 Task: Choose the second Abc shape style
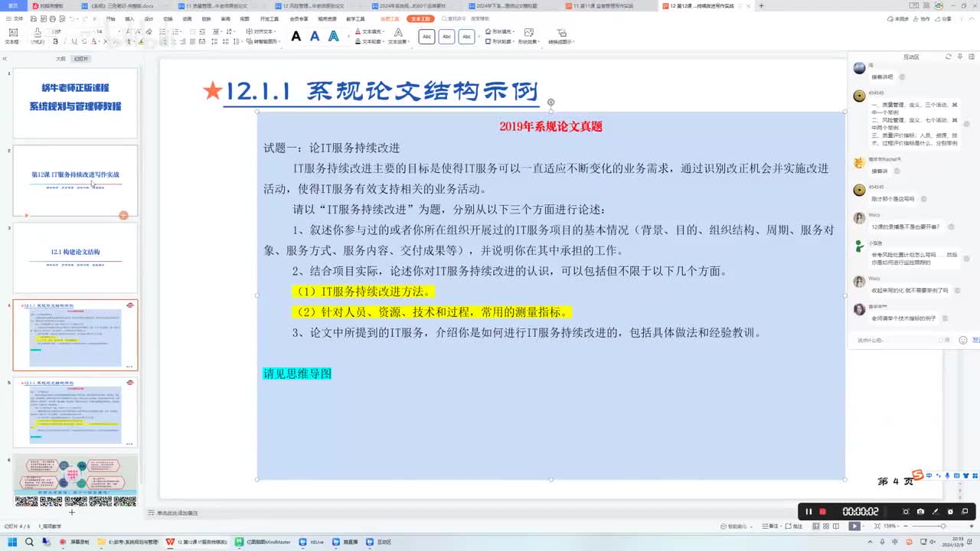click(x=447, y=36)
